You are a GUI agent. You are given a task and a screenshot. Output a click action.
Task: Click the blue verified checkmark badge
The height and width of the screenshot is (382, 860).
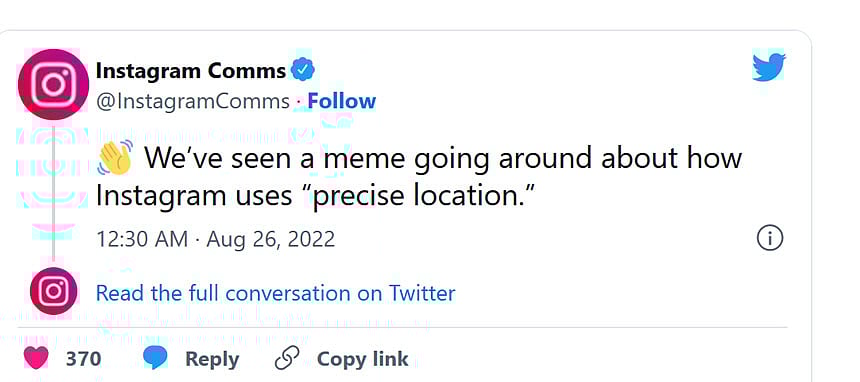(302, 70)
